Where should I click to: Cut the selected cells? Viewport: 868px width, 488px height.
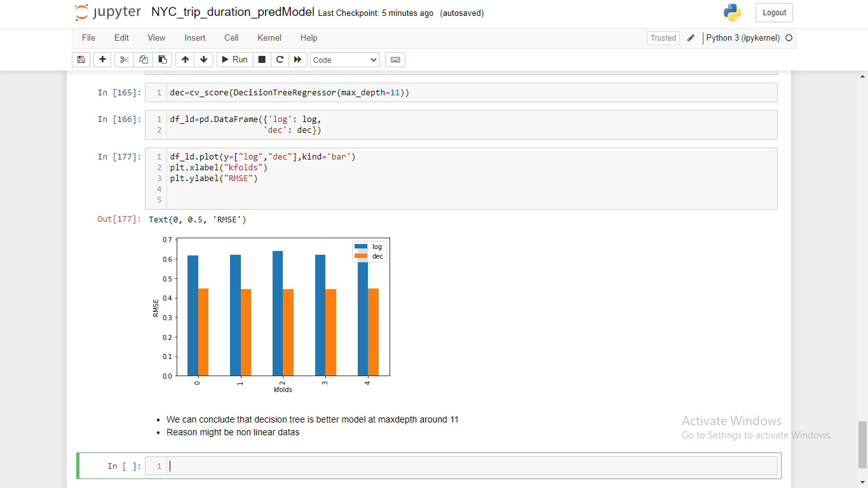click(124, 59)
